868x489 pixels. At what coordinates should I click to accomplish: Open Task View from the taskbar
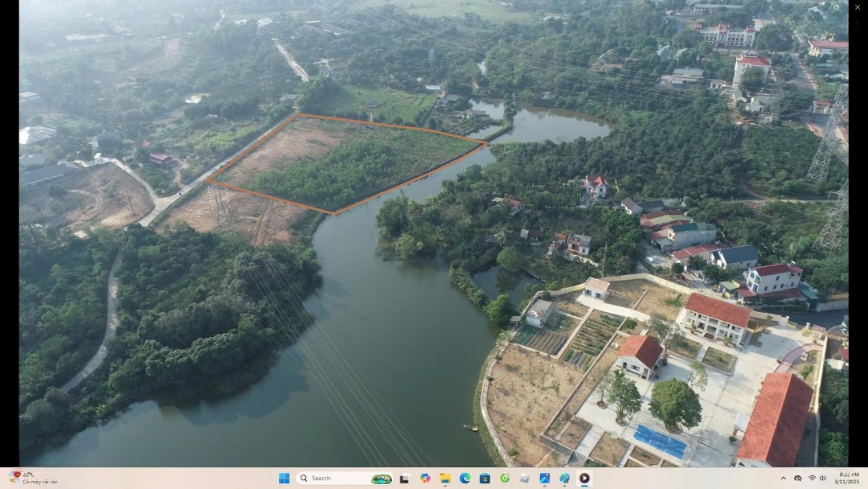click(x=404, y=479)
